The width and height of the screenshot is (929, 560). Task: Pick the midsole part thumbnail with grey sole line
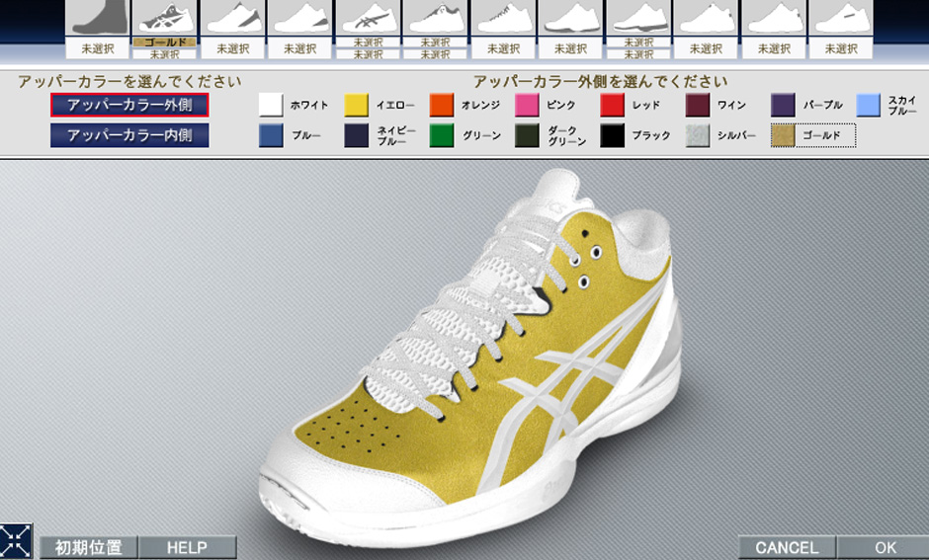click(x=570, y=17)
